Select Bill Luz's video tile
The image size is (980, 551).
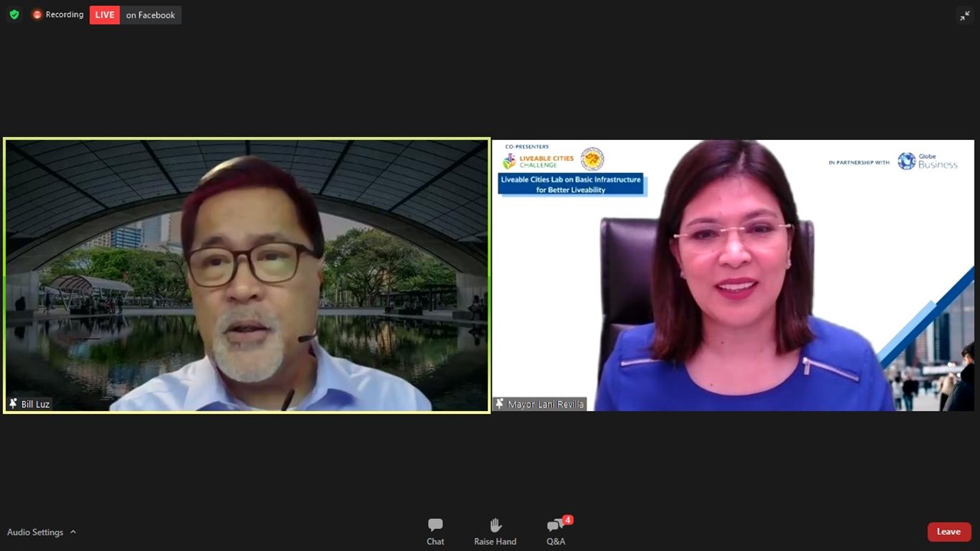tap(247, 275)
